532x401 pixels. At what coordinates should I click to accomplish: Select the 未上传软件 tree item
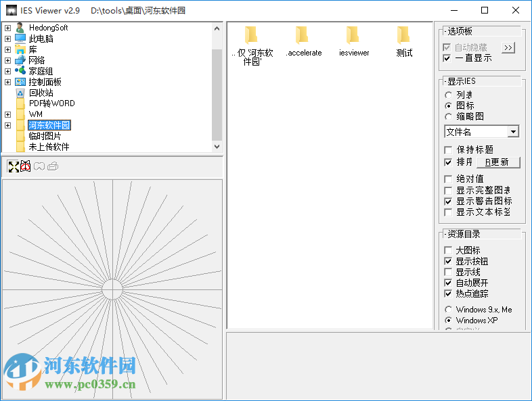tap(49, 147)
